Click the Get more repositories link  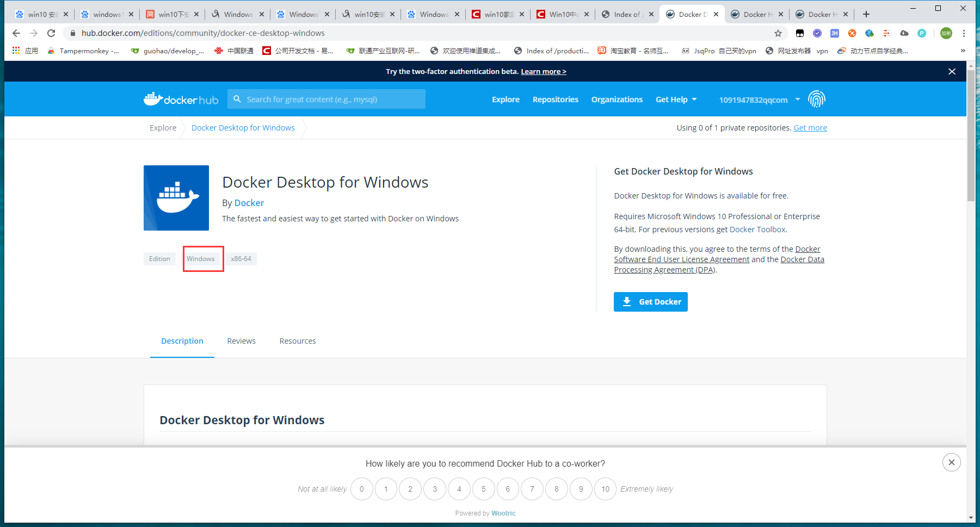(810, 128)
